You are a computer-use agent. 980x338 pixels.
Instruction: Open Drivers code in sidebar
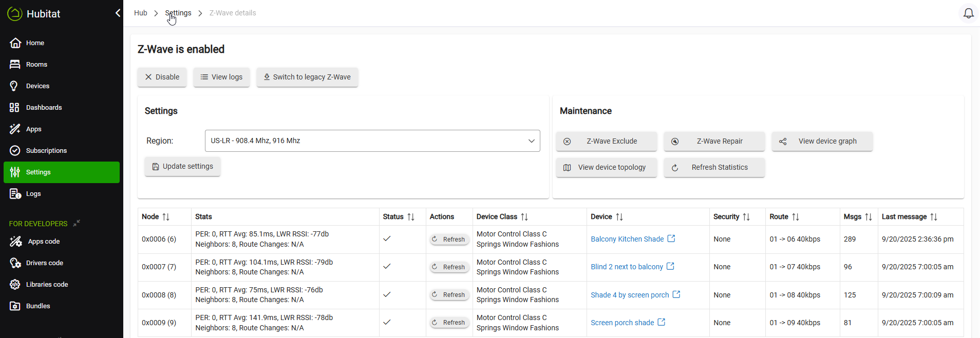tap(45, 263)
